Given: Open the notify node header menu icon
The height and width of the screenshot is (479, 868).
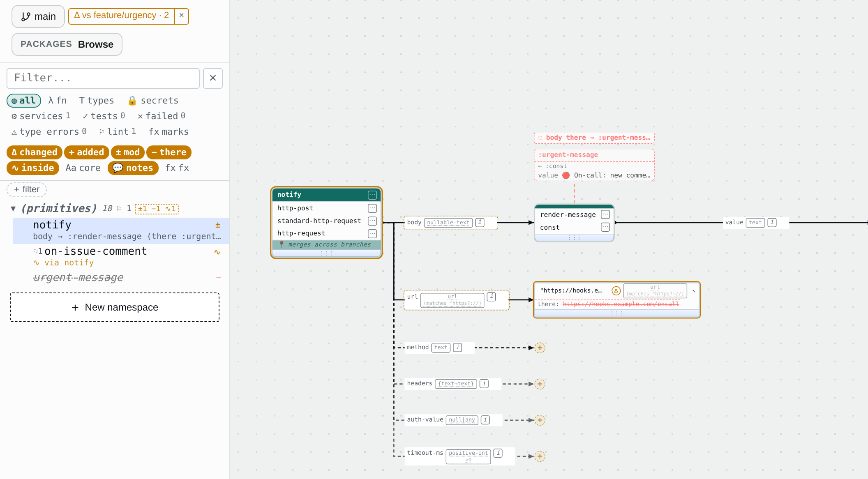Looking at the screenshot, I should 372,195.
